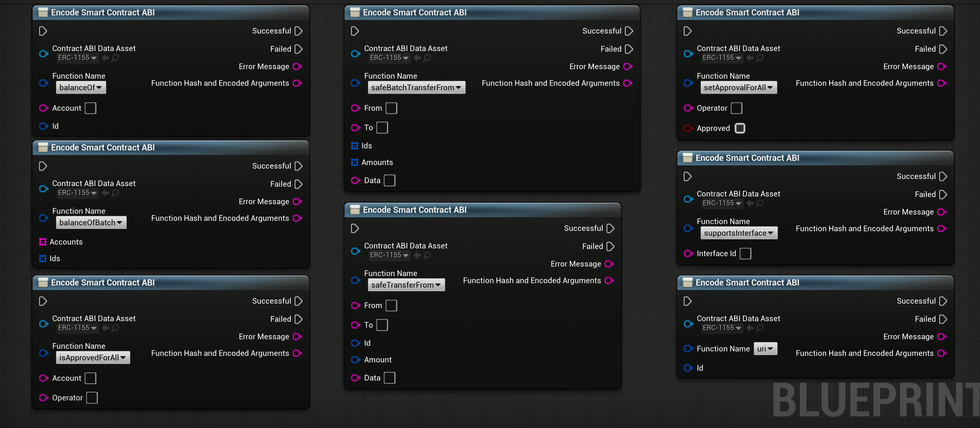Viewport: 980px width, 428px height.
Task: Click Function Hash output pin on uri node
Action: [x=942, y=353]
